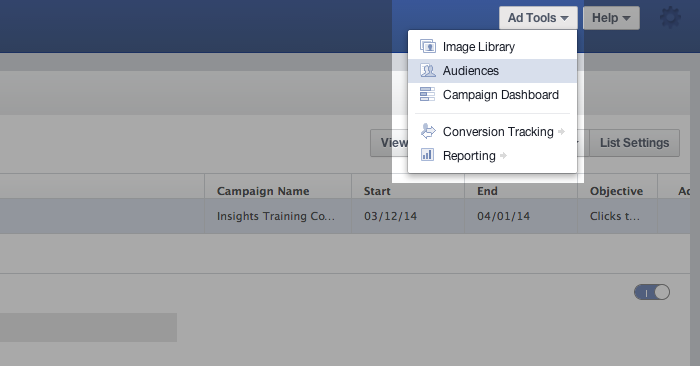
Task: Open the Help dropdown menu
Action: click(x=611, y=18)
